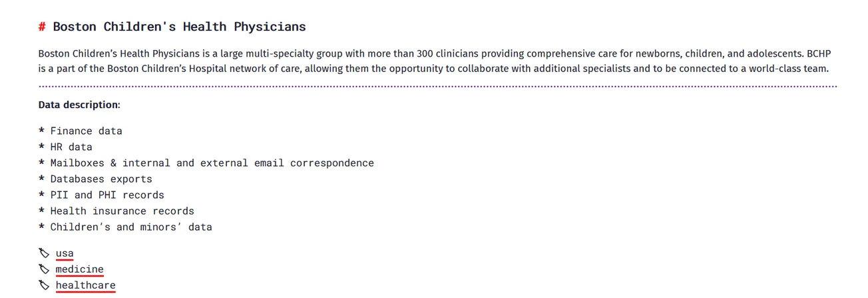This screenshot has width=868, height=298.
Task: Select the Finance data list item
Action: click(x=86, y=131)
